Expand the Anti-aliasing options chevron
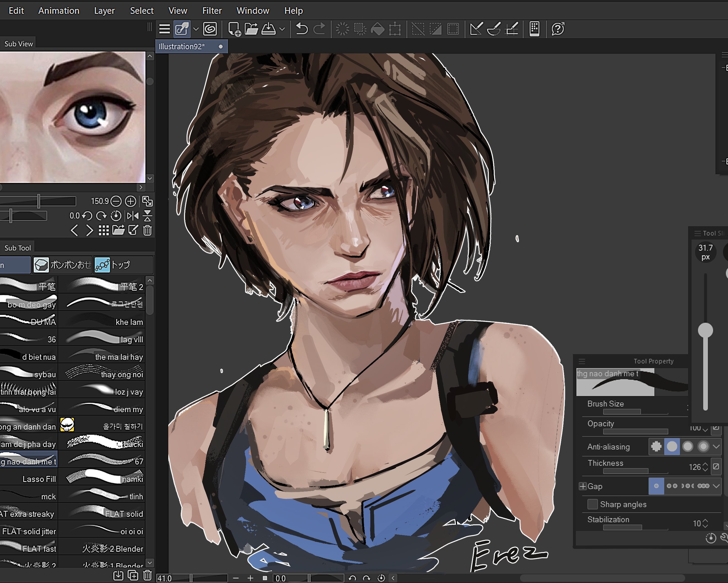 pos(716,447)
